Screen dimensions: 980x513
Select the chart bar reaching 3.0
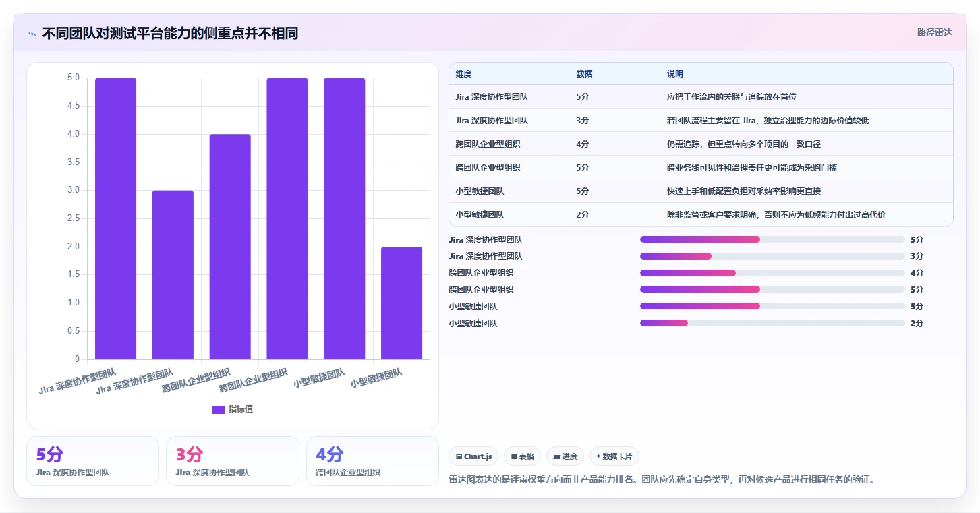click(x=173, y=275)
